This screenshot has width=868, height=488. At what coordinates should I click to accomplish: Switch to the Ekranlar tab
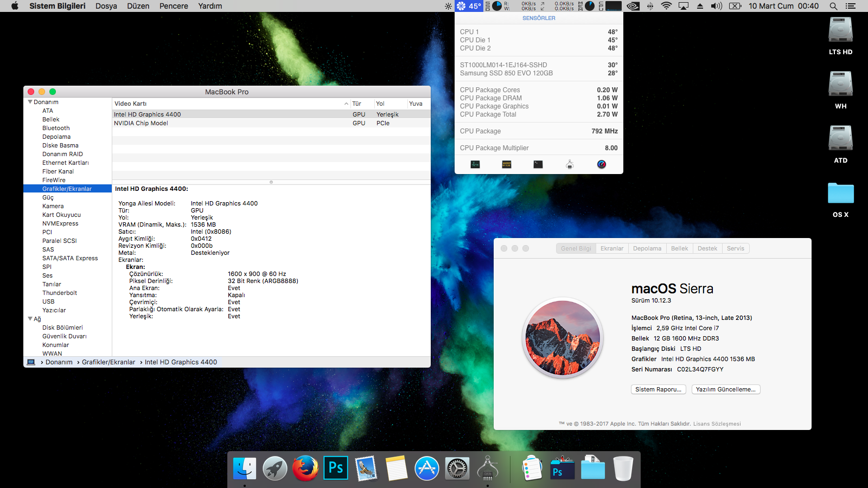(611, 248)
